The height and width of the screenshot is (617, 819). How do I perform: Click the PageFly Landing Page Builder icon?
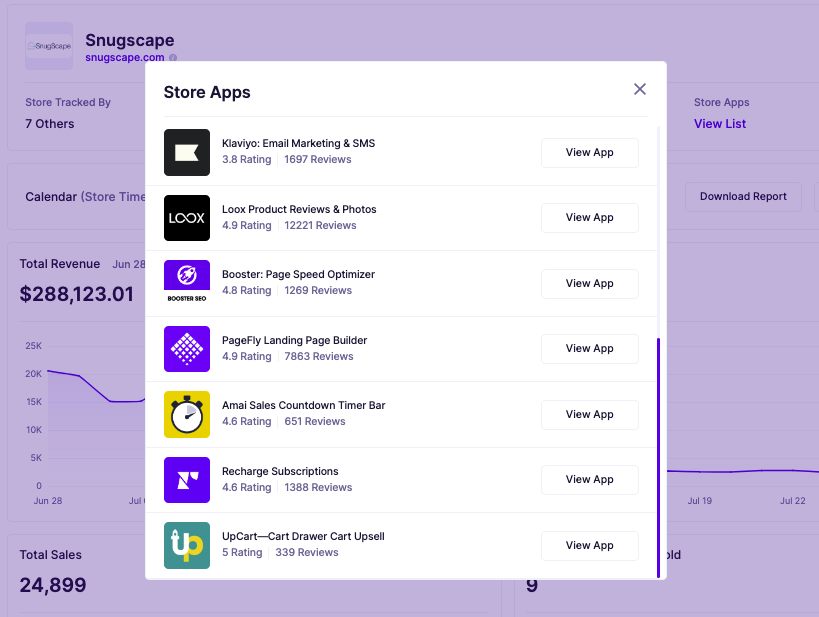[185, 348]
